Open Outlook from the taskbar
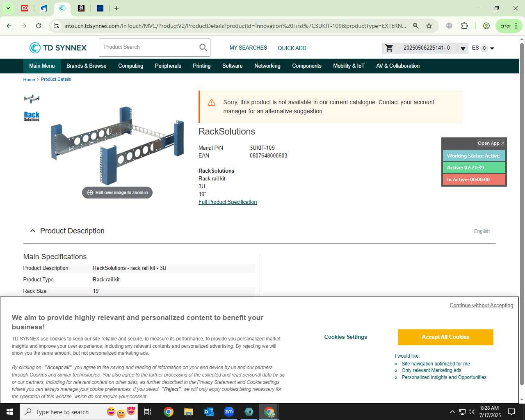The image size is (525, 420). [208, 412]
